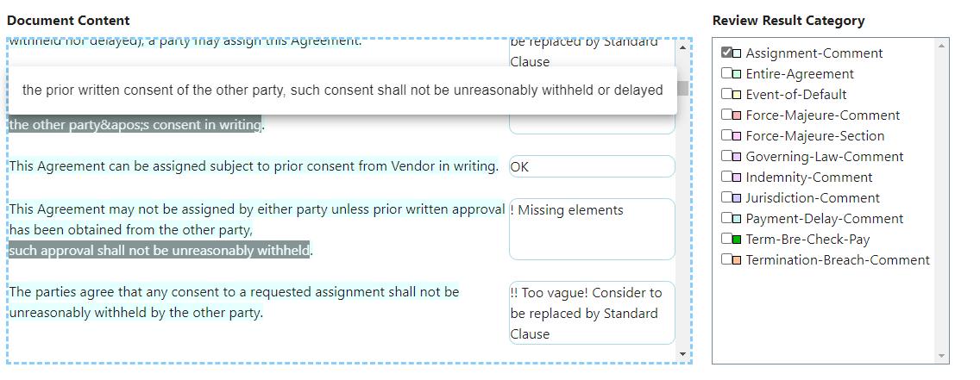This screenshot has width=980, height=380.
Task: Click the sentence "This Agreement can be assigned subject to prior consent"
Action: click(254, 166)
